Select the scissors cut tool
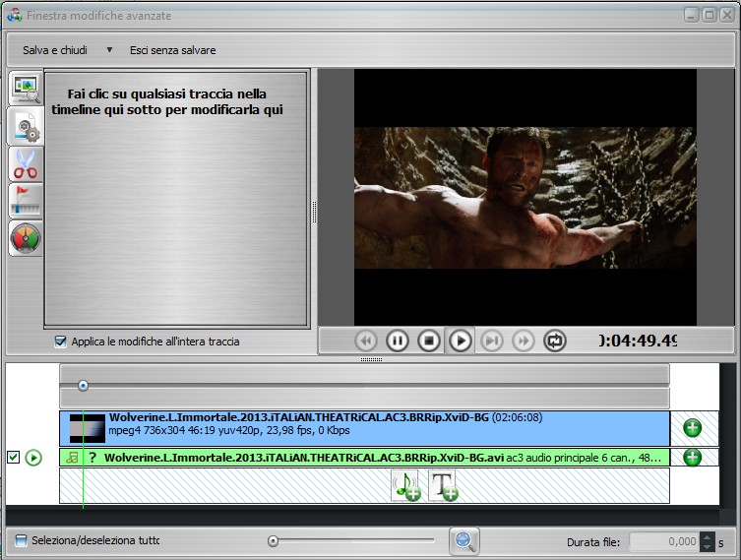 (x=26, y=164)
